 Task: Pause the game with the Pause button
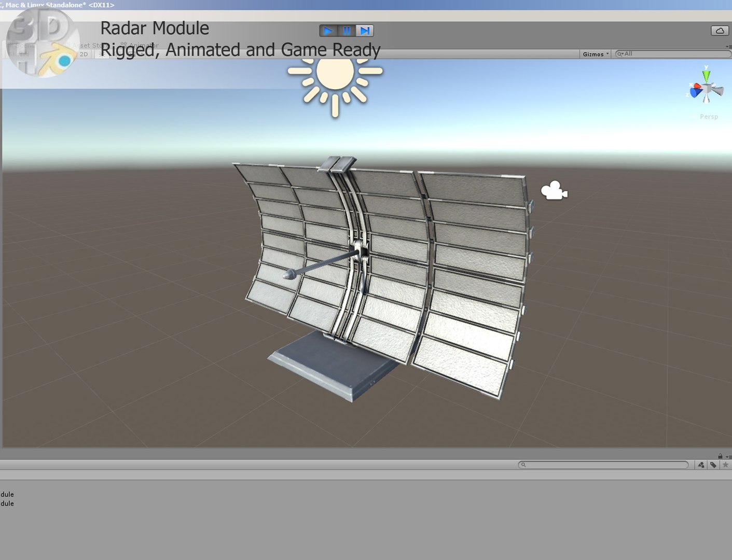coord(347,31)
